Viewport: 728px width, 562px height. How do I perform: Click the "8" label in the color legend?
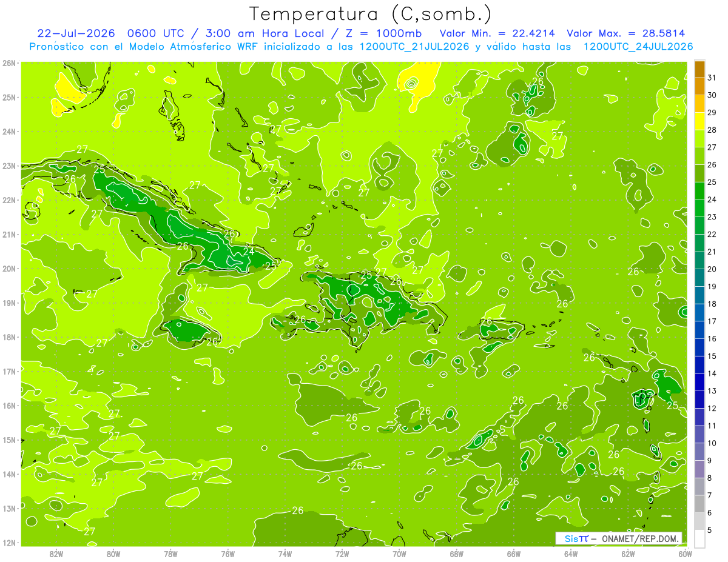click(x=710, y=478)
